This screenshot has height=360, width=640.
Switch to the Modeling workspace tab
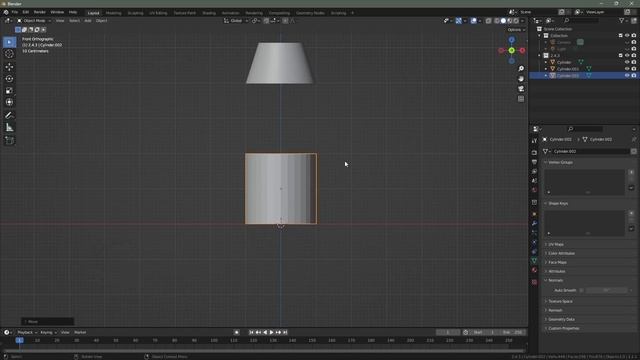[x=113, y=13]
